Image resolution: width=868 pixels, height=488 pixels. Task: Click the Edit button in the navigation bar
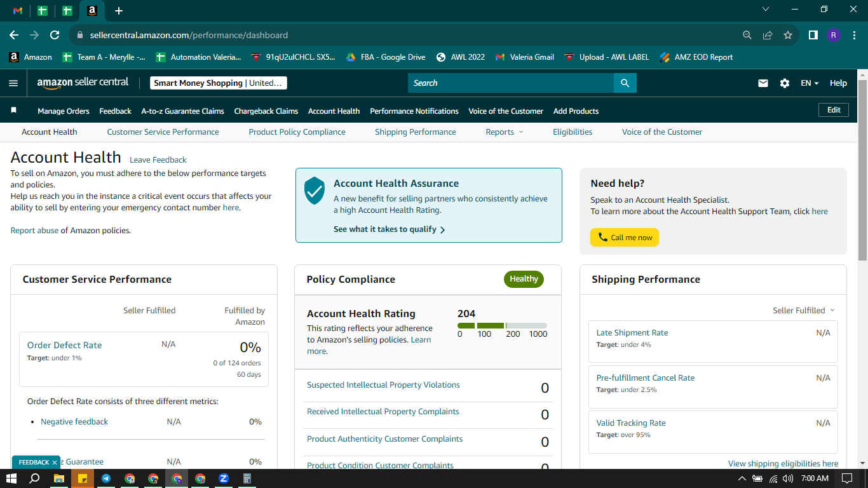click(x=834, y=110)
